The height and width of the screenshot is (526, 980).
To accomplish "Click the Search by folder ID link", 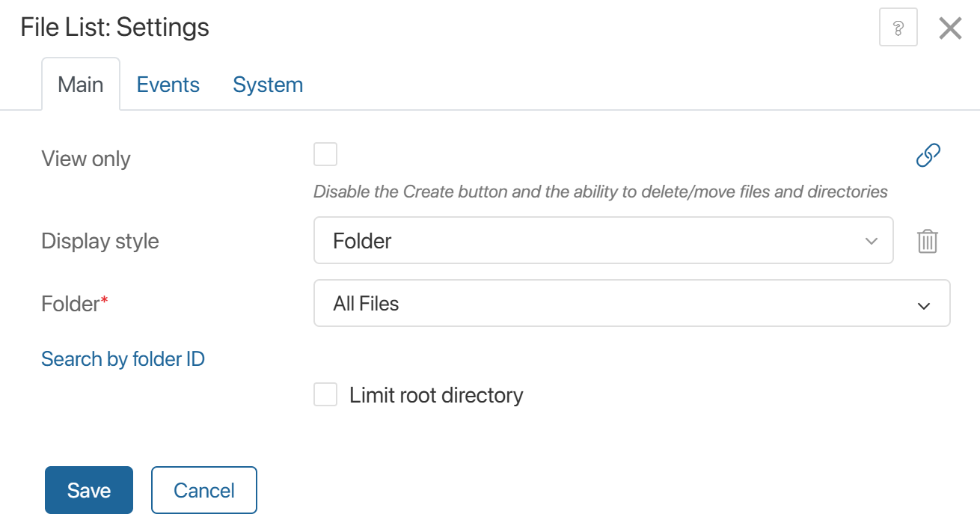I will [x=123, y=358].
